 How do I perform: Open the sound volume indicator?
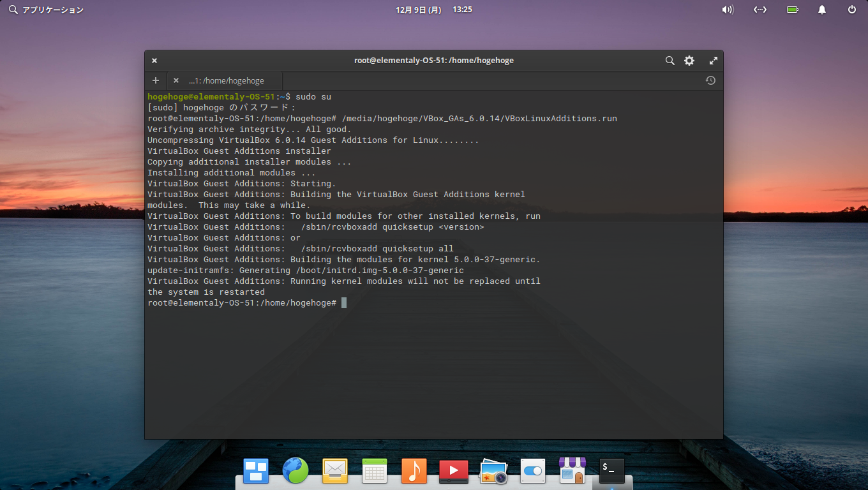tap(728, 10)
